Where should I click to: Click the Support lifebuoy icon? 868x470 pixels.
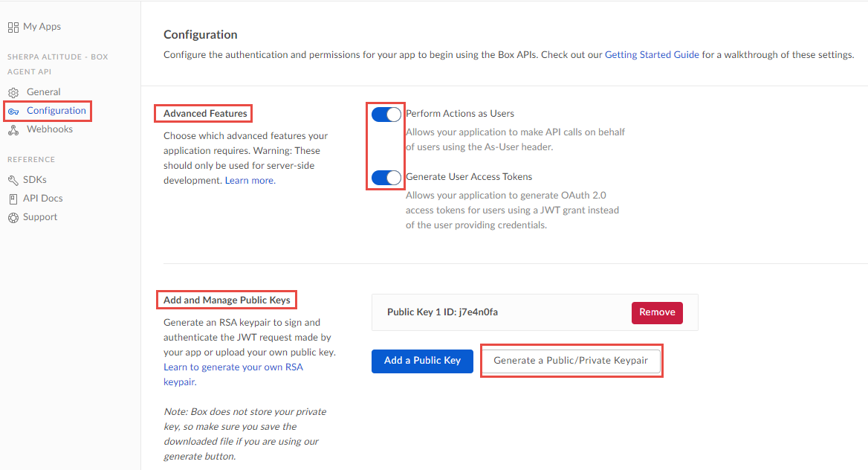[13, 217]
